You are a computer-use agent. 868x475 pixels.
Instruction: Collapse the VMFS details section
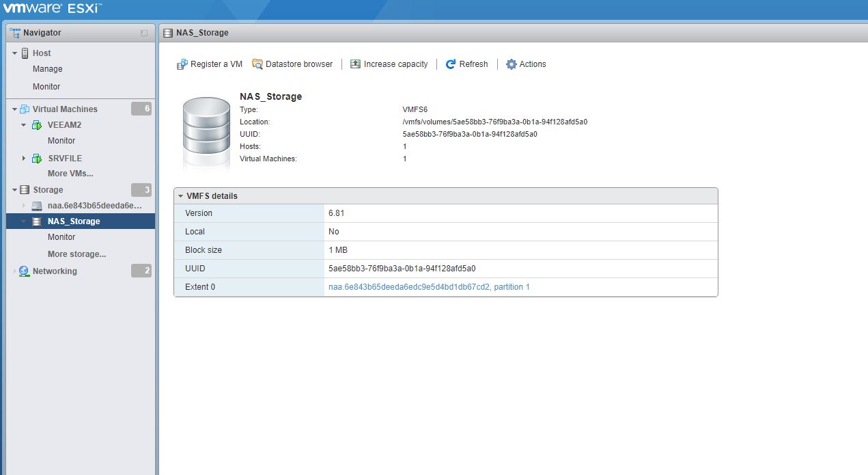(181, 196)
